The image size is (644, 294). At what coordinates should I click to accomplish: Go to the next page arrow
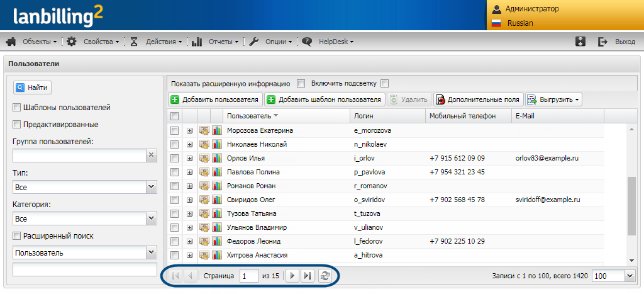tap(292, 276)
